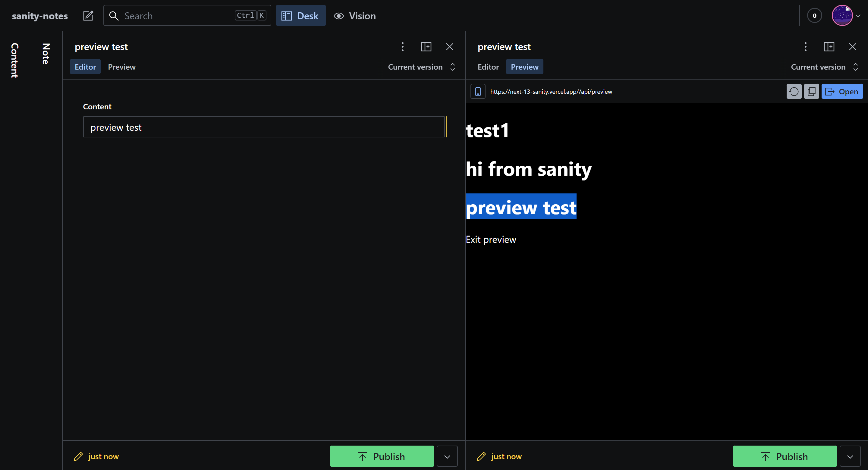The height and width of the screenshot is (470, 868).
Task: Open three-dot menu in left pane
Action: 402,46
